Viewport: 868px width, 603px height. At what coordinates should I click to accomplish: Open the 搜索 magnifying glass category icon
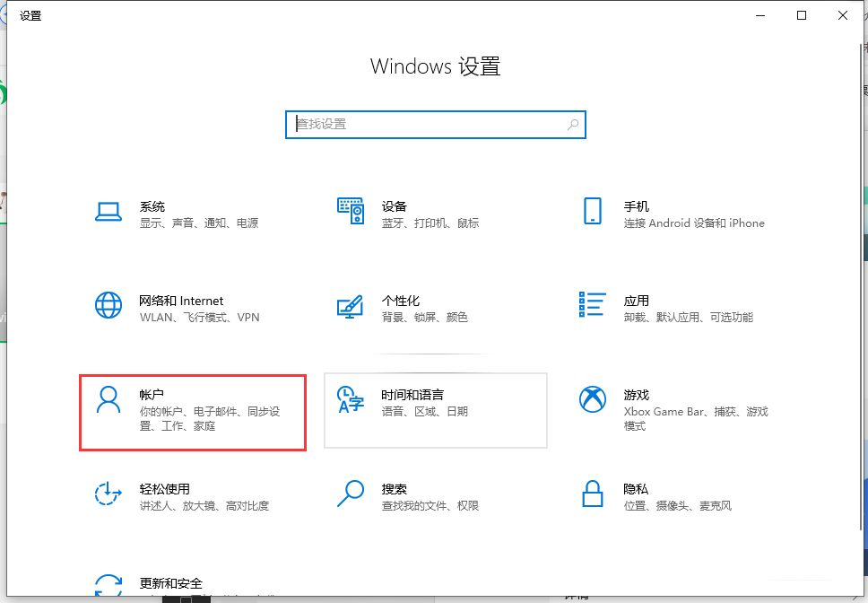[x=351, y=494]
